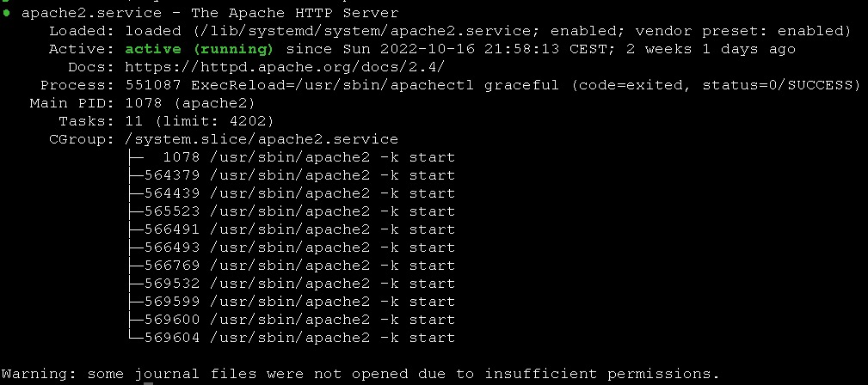Click the Tasks: 11 (limit: 4202) line
868x385 pixels.
tap(166, 121)
